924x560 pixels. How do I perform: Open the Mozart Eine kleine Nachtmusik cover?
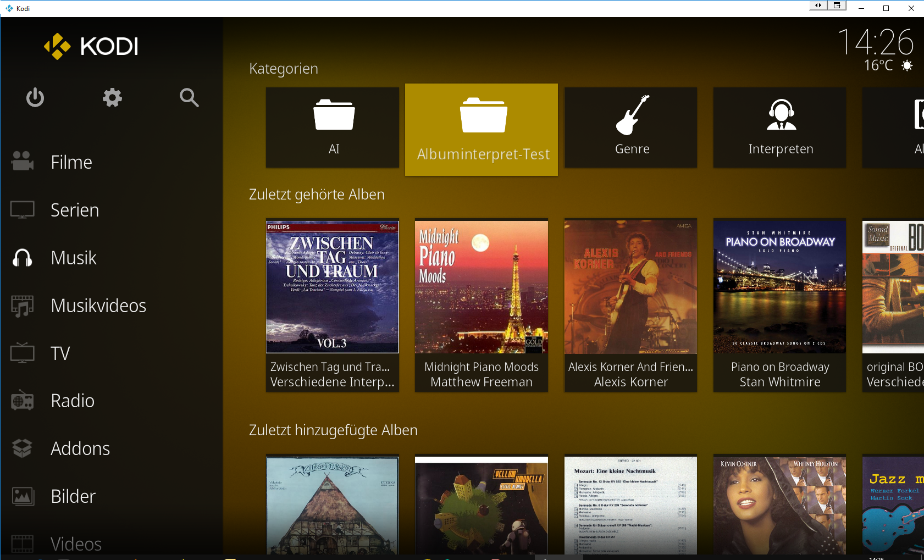pos(630,505)
